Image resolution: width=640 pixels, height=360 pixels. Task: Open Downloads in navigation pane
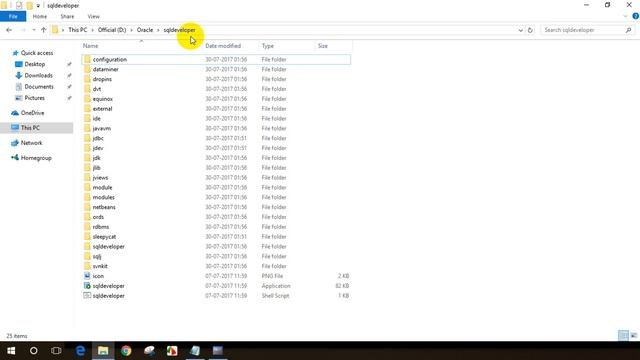click(38, 76)
